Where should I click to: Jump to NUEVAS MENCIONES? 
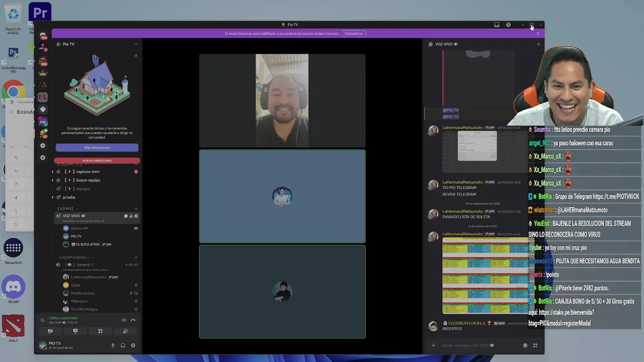tap(97, 160)
